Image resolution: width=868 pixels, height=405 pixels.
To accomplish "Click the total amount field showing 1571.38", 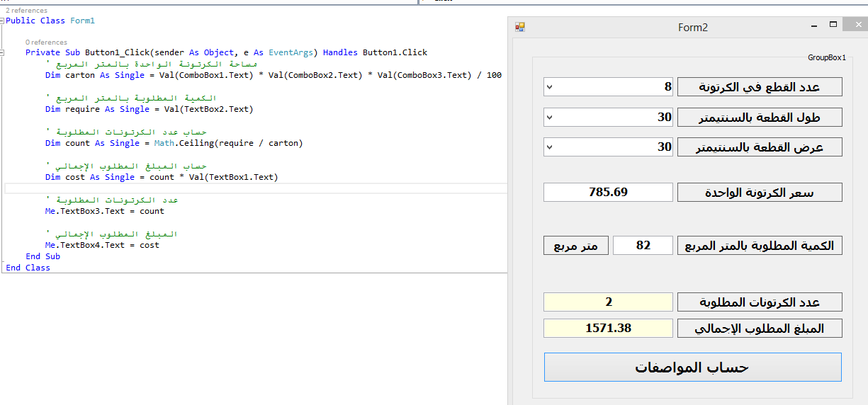I will (x=608, y=328).
